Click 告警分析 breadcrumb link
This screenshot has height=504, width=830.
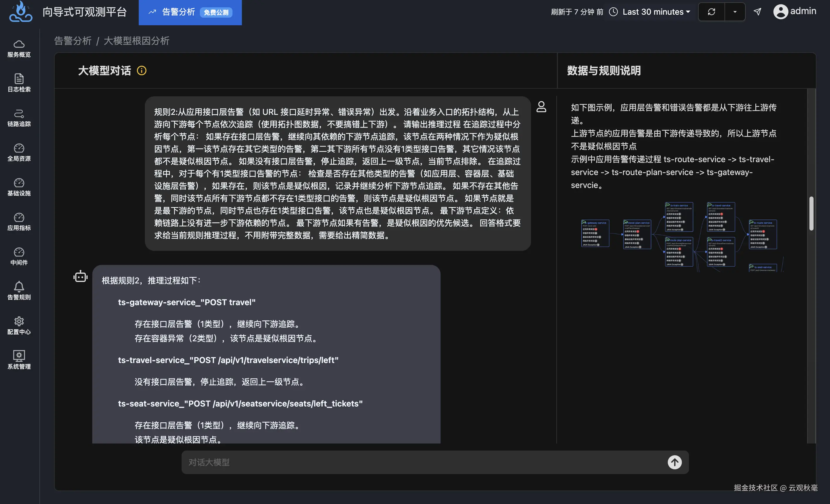[73, 41]
